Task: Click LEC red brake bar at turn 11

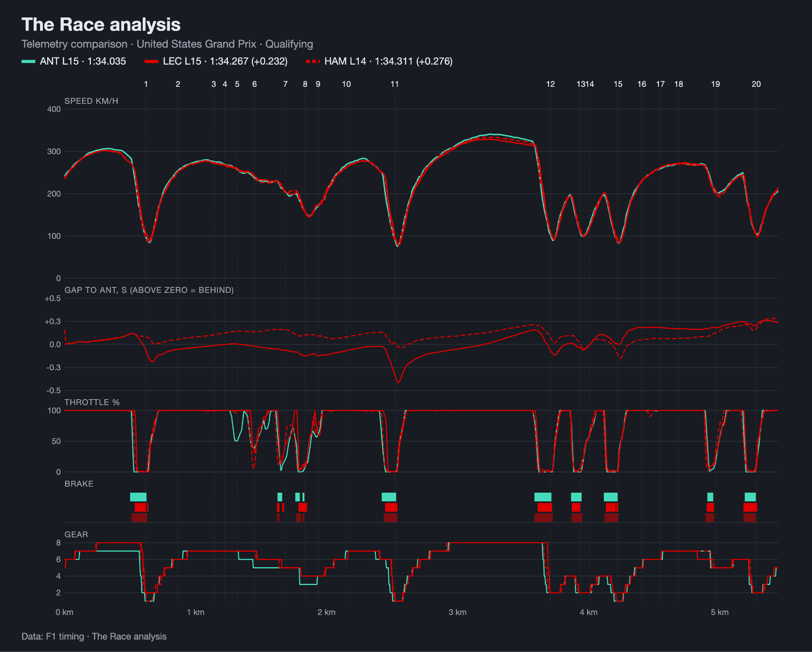Action: click(391, 507)
